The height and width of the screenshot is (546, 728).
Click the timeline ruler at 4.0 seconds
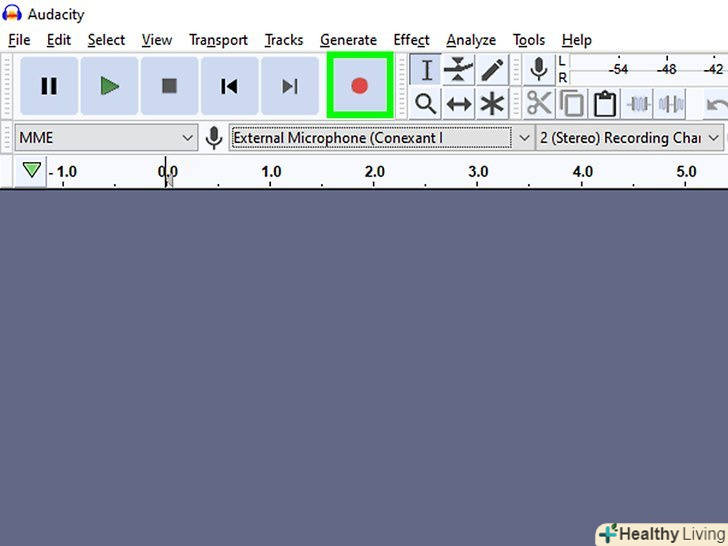coord(582,172)
